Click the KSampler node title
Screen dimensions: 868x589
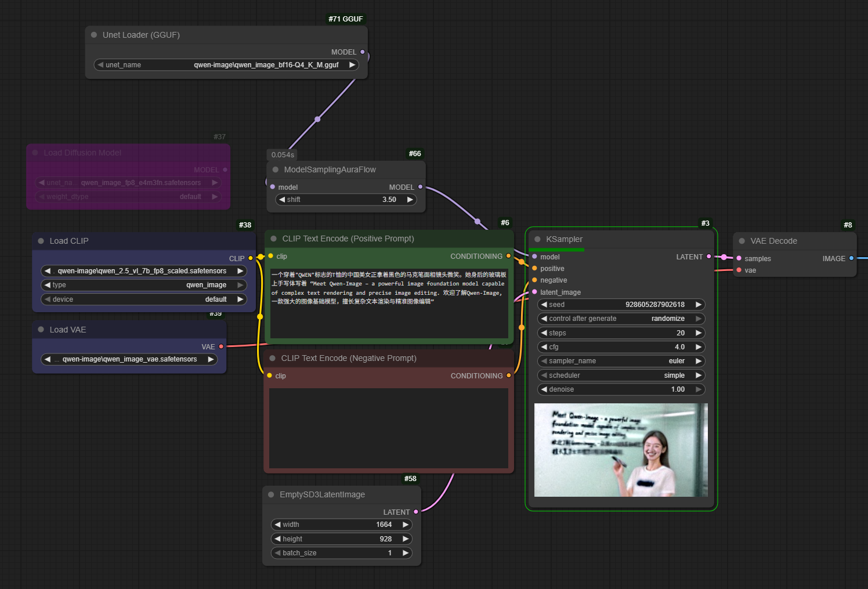564,239
